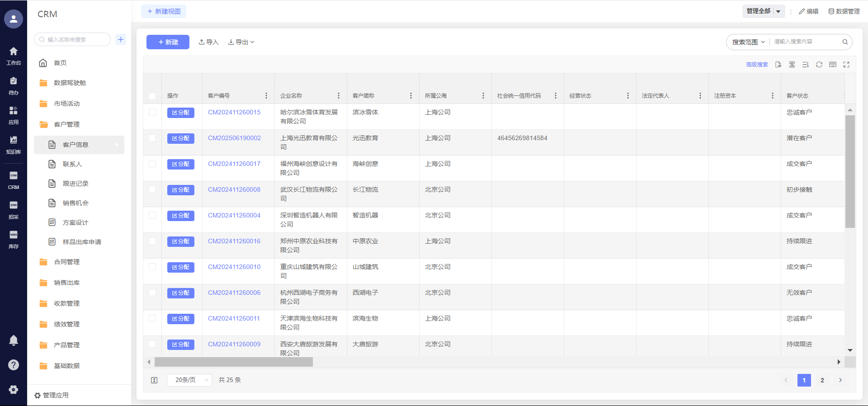Open 联系人 in the sidebar menu
The image size is (868, 406).
pos(72,164)
